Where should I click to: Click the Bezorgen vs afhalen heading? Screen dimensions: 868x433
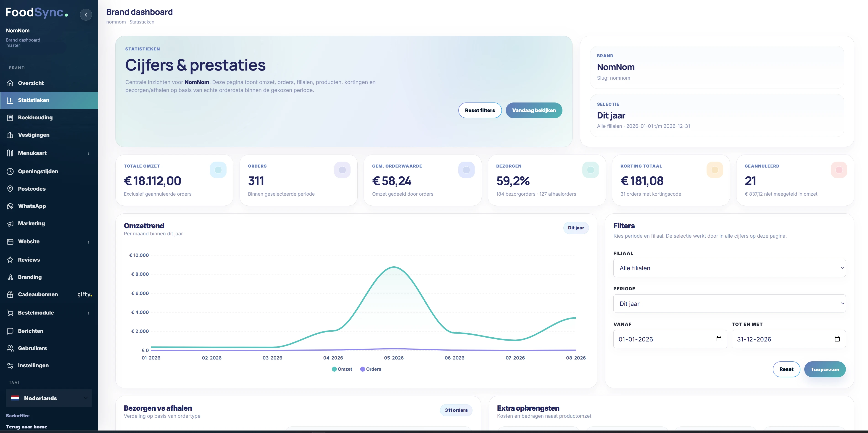click(x=158, y=408)
